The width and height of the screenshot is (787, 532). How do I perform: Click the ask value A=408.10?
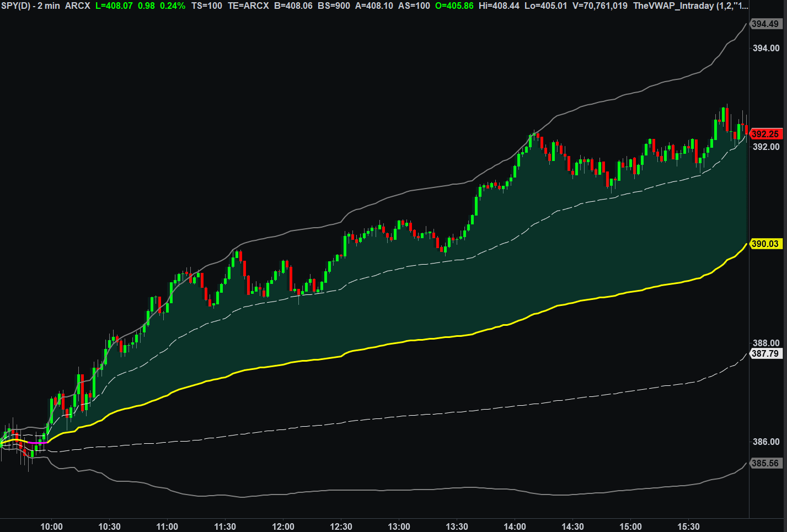[x=374, y=6]
